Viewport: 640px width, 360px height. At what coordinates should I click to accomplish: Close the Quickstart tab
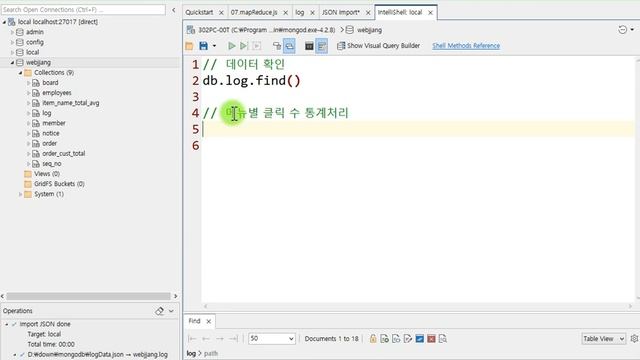click(x=221, y=13)
